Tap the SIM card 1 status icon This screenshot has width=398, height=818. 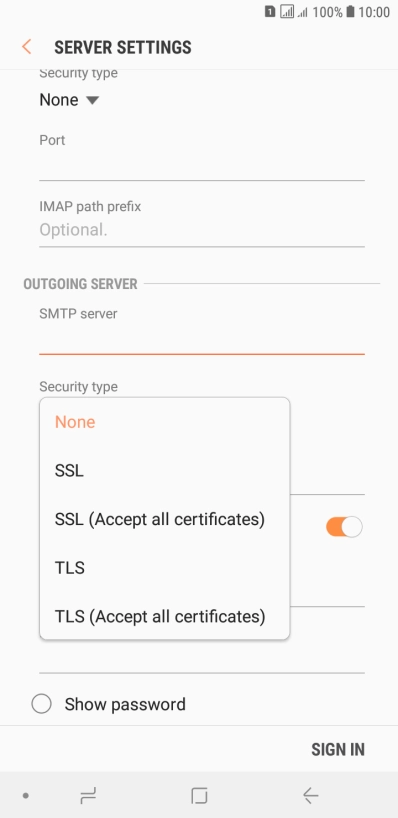click(x=270, y=11)
